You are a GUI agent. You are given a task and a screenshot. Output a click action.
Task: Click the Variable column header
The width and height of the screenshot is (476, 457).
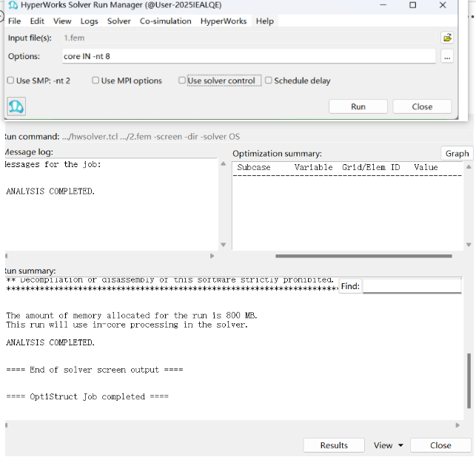(x=313, y=167)
